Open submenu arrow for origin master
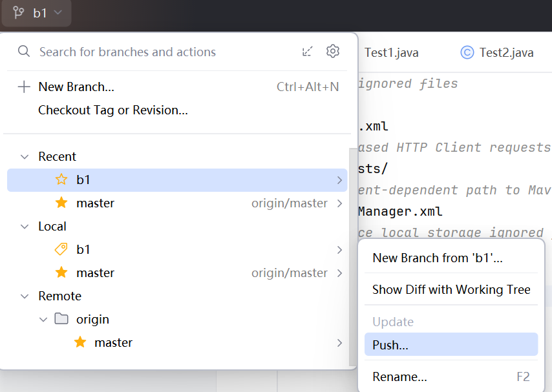 click(x=339, y=343)
